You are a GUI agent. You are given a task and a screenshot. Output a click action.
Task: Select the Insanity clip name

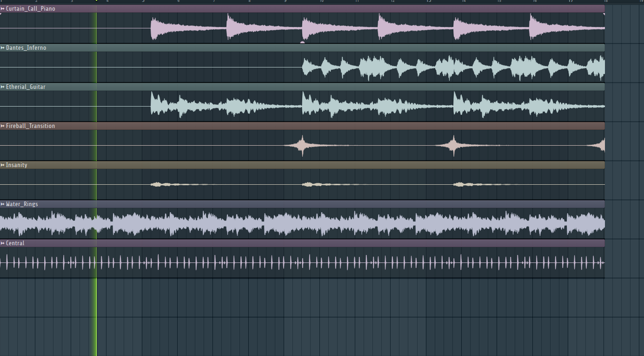[x=17, y=165]
